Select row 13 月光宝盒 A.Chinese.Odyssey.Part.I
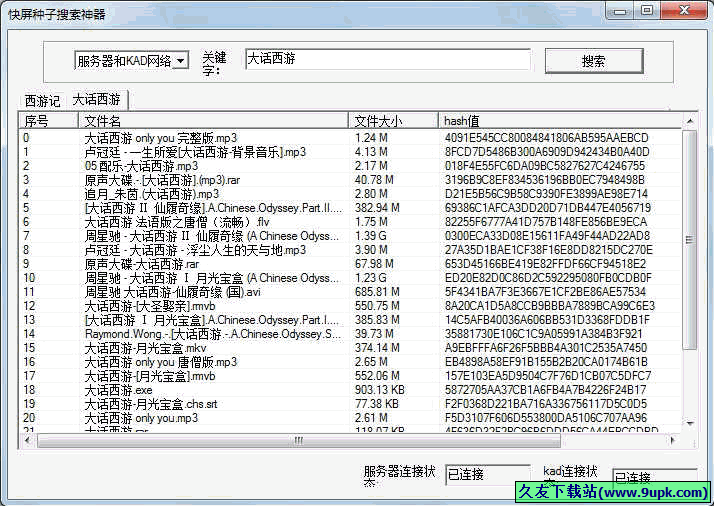 351,320
